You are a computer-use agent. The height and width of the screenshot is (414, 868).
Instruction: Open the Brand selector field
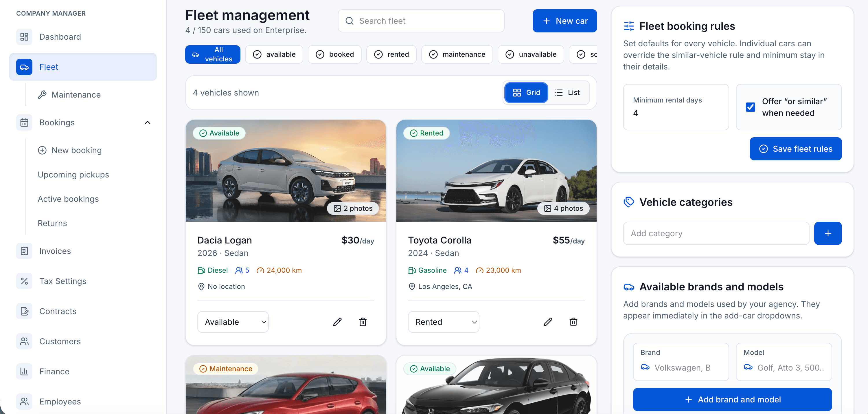[x=681, y=362]
